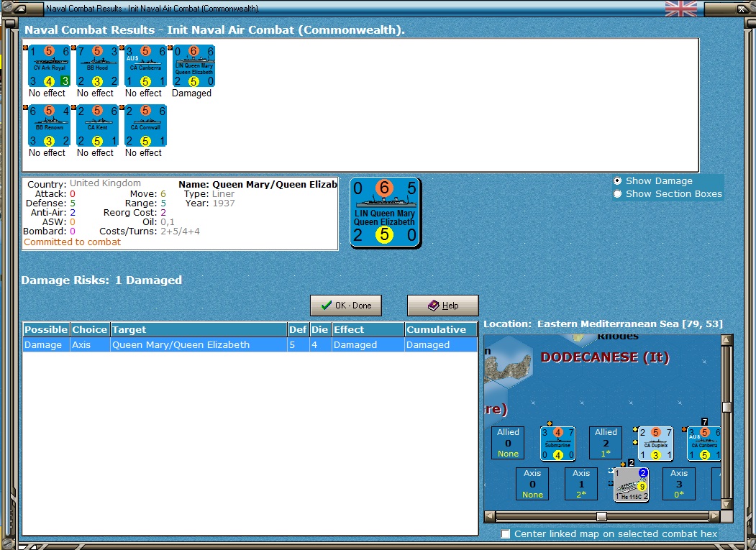
Task: Click the Reorg Cost value in unit details
Action: pos(163,213)
